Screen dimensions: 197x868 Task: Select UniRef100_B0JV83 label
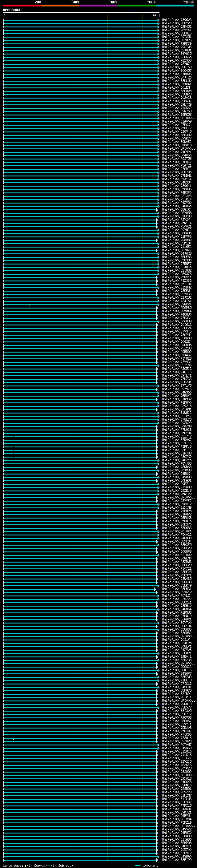177,470
